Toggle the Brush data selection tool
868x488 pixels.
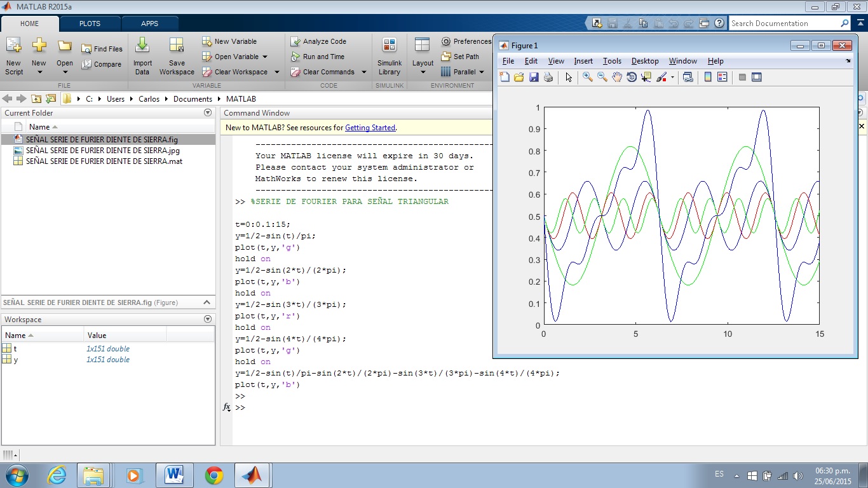click(x=662, y=77)
